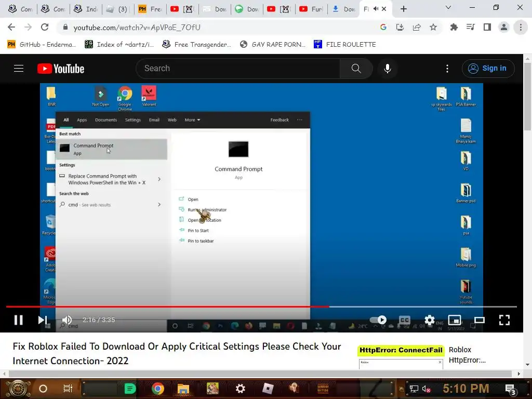Open the 'Roblox HttpError:...' video title
The height and width of the screenshot is (399, 532).
click(467, 355)
